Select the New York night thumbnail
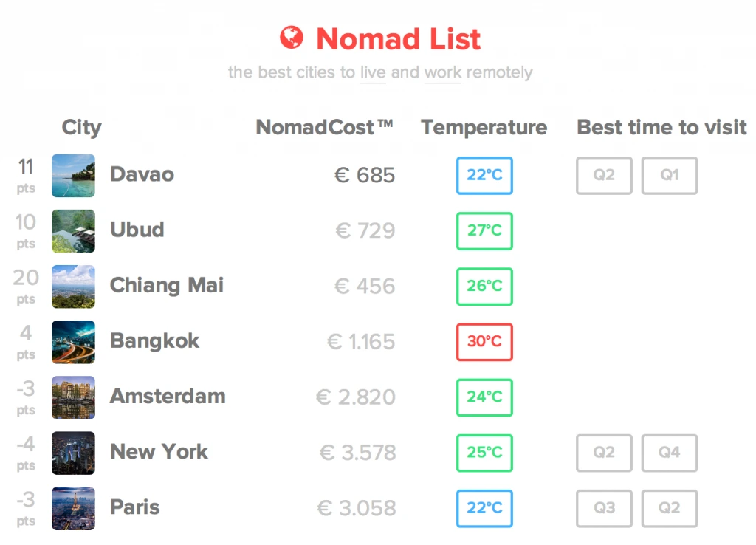This screenshot has height=545, width=756. coord(73,453)
